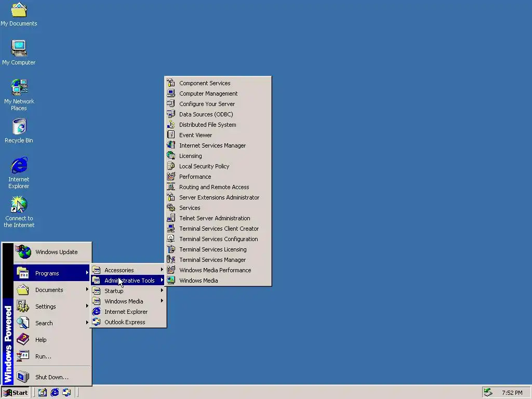The width and height of the screenshot is (532, 399).
Task: Launch Internet Explorer from Programs menu
Action: click(x=128, y=312)
